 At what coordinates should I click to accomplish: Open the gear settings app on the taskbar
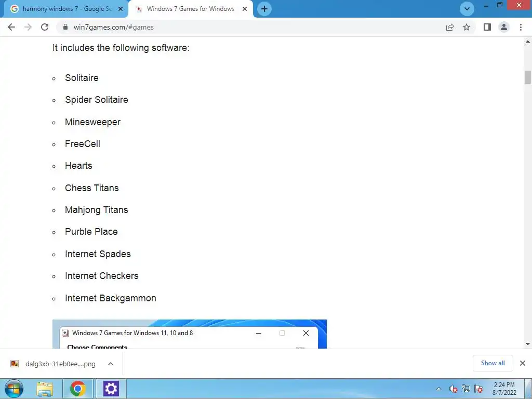pos(111,389)
